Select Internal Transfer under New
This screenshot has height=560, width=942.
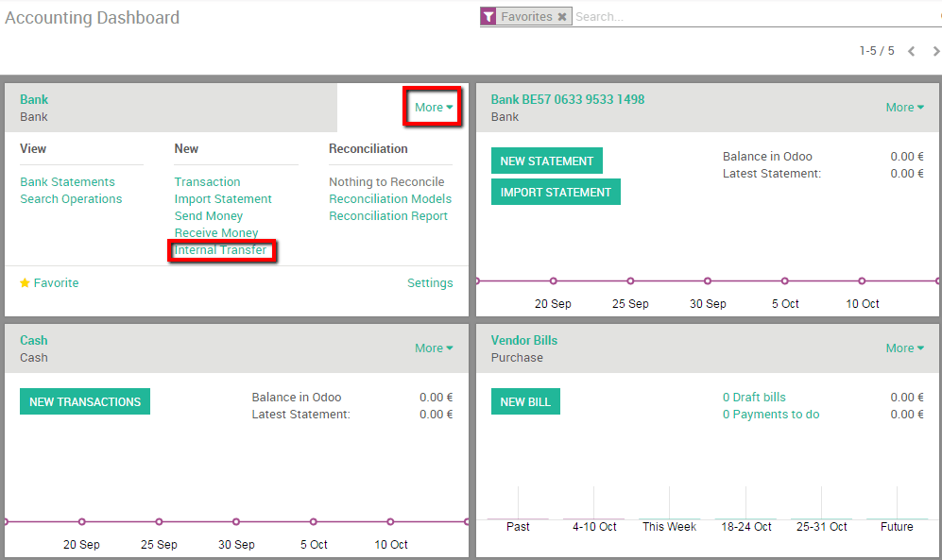pyautogui.click(x=223, y=249)
